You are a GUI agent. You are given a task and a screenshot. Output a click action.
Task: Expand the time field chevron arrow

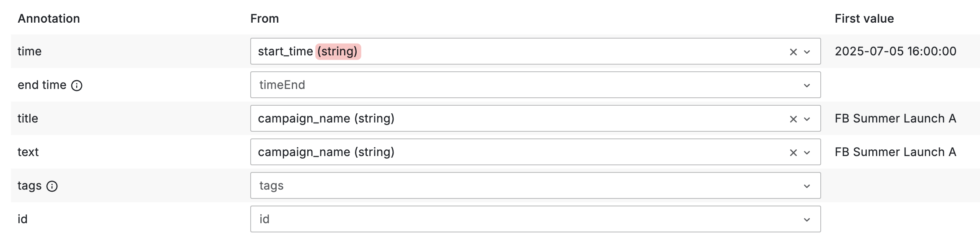coord(807,52)
